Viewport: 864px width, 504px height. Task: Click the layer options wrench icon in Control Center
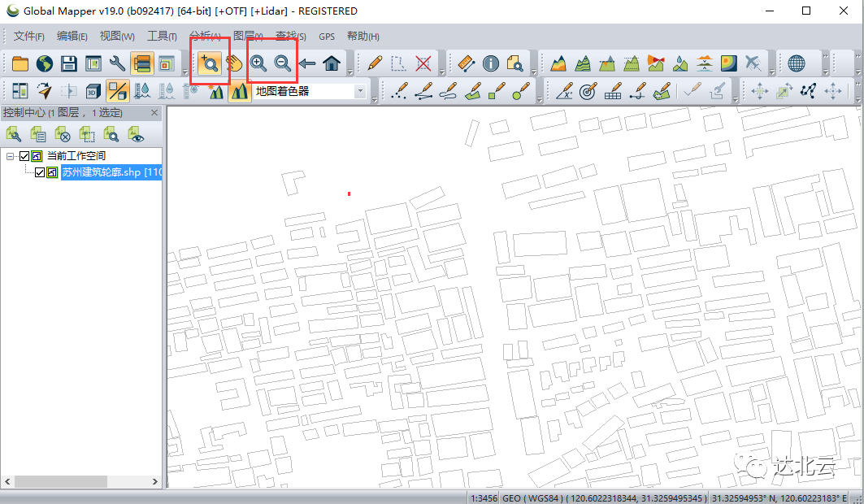pyautogui.click(x=13, y=134)
